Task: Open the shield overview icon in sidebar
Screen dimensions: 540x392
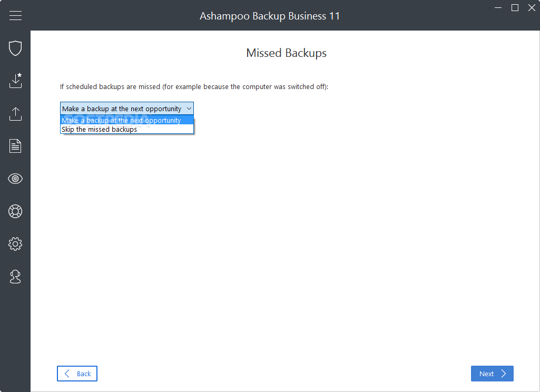Action: [15, 48]
